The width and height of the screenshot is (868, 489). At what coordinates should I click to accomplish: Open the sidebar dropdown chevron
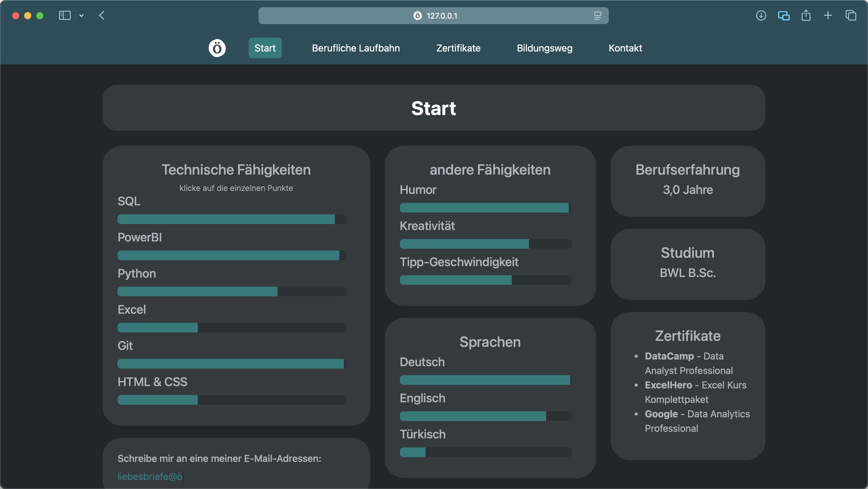coord(81,15)
